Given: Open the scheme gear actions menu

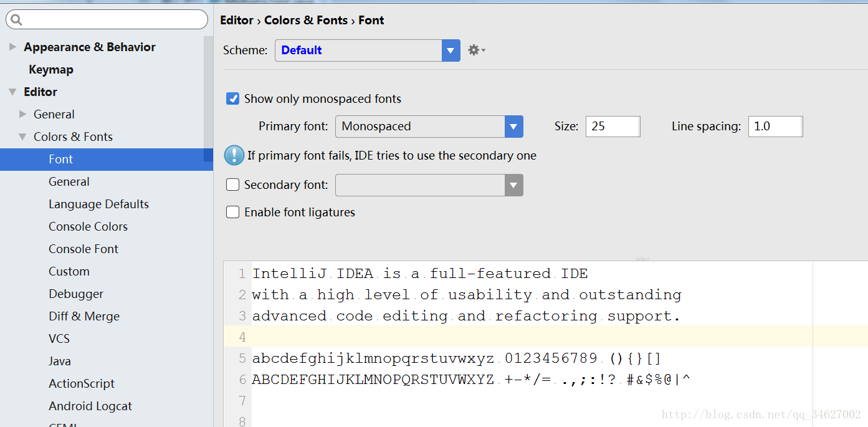Looking at the screenshot, I should click(x=477, y=50).
